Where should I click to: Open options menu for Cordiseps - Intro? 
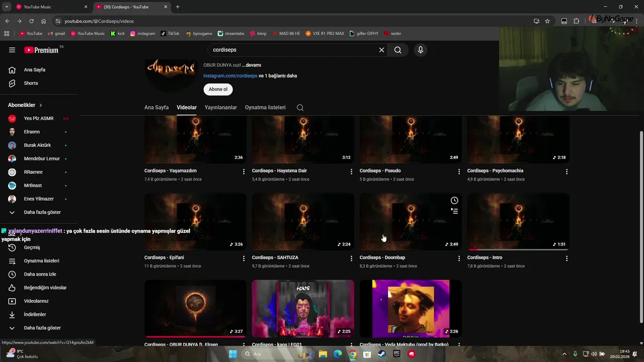tap(567, 258)
